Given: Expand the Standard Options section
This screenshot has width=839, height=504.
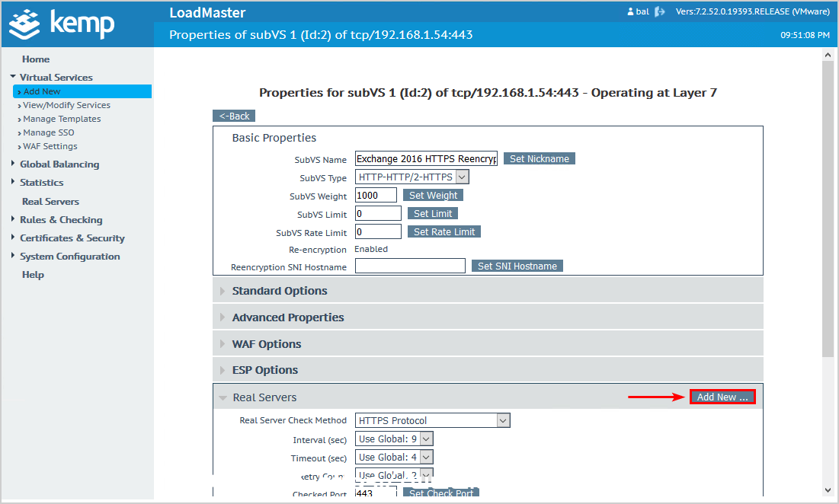Looking at the screenshot, I should (x=488, y=291).
